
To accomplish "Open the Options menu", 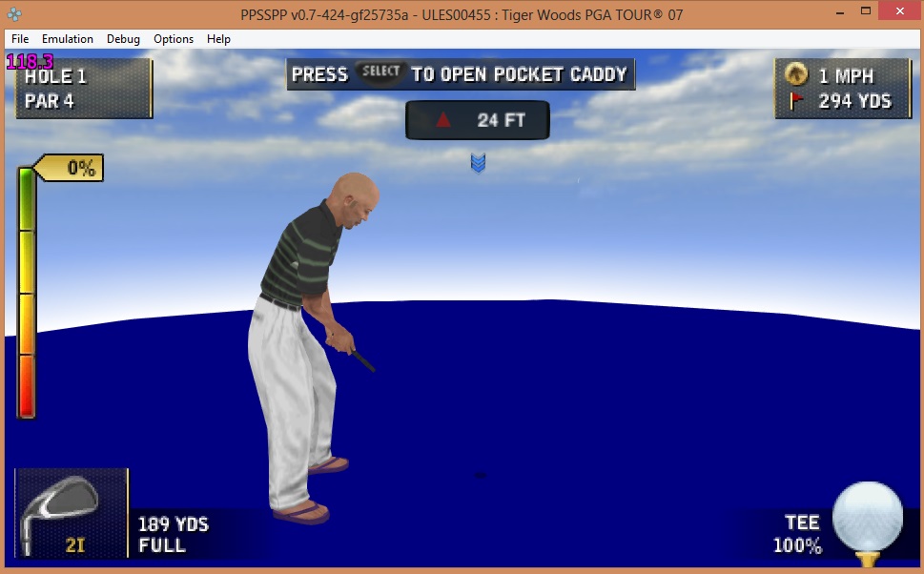I will [174, 39].
